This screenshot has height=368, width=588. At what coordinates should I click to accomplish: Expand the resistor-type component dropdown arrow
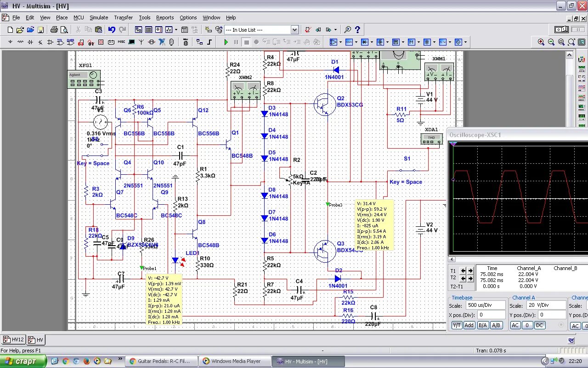click(x=356, y=42)
